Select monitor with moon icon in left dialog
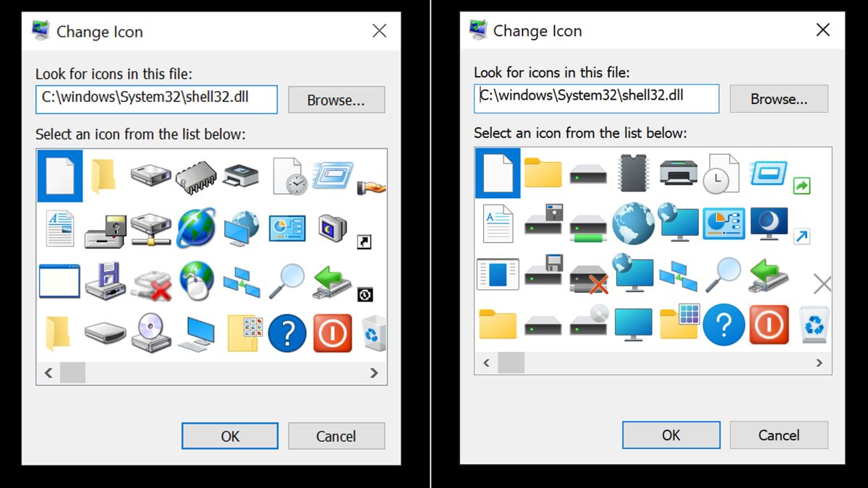 [332, 228]
